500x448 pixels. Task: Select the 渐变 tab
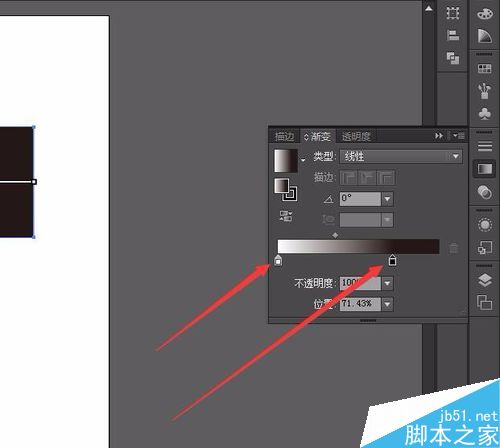pyautogui.click(x=318, y=136)
